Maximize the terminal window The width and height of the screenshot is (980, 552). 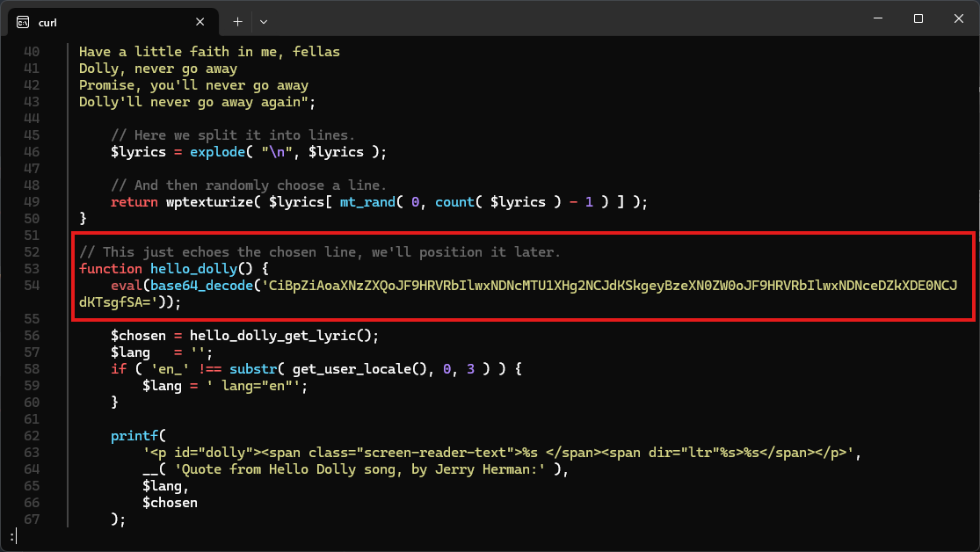pos(918,18)
